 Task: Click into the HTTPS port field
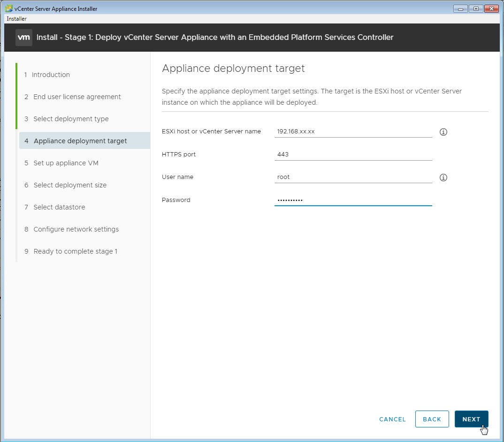353,154
